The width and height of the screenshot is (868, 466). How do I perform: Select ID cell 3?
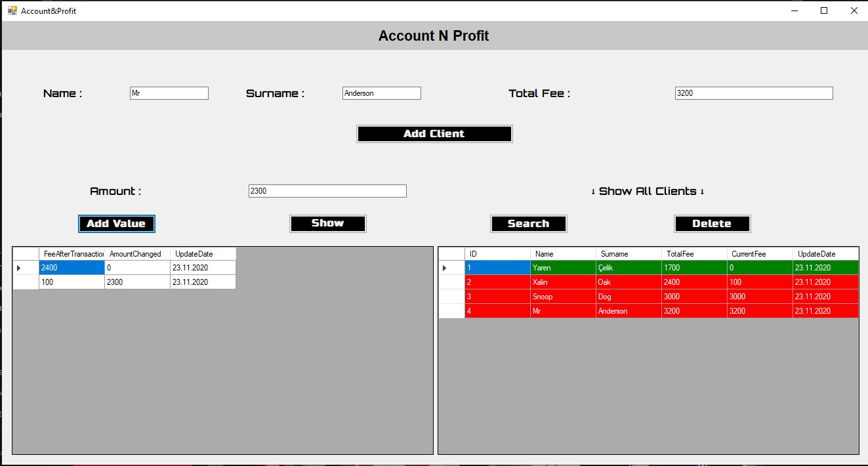497,297
